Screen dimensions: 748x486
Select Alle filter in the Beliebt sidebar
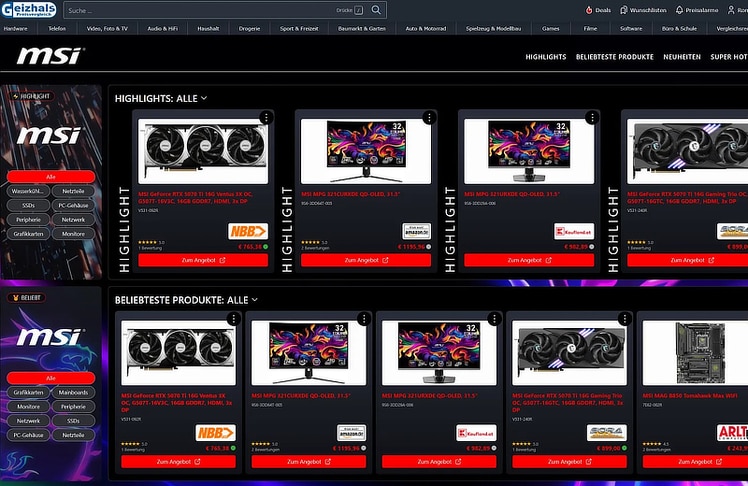click(51, 378)
